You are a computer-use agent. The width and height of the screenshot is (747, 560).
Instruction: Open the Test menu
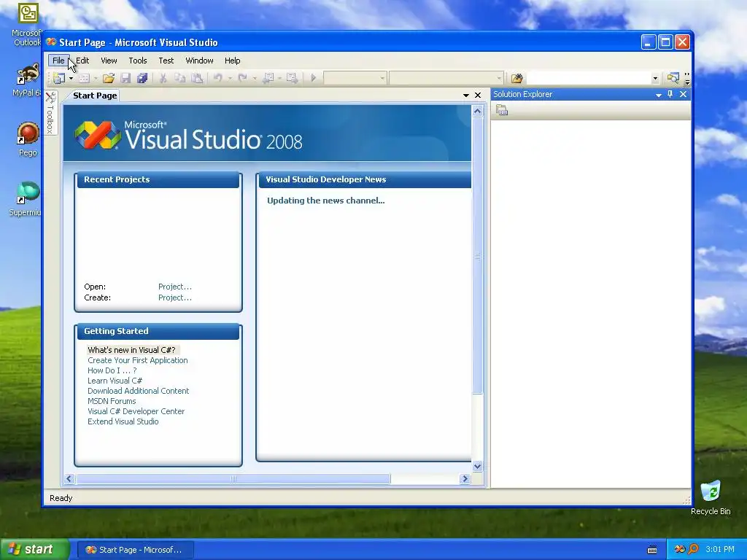click(166, 61)
